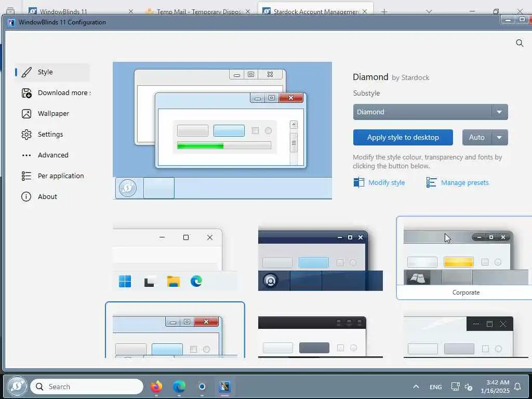Expand the Auto mode dropdown arrow
Viewport: 532px width, 399px height.
499,137
